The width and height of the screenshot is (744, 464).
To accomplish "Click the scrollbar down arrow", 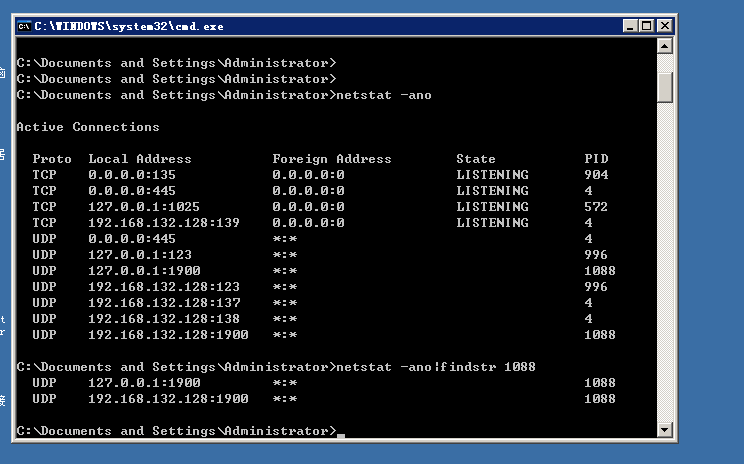I will 664,430.
